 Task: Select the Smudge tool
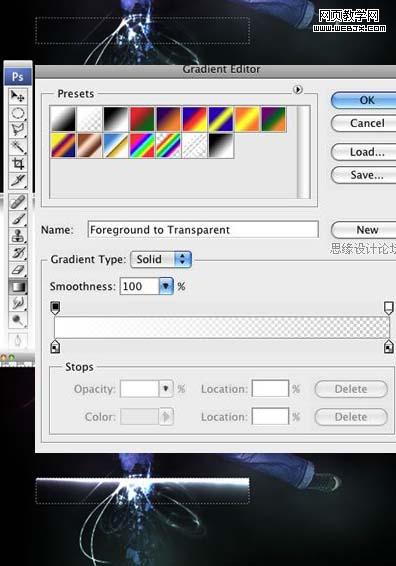click(x=18, y=303)
